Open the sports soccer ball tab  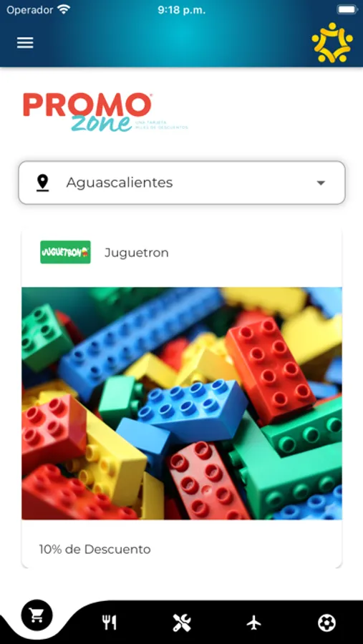(x=326, y=623)
